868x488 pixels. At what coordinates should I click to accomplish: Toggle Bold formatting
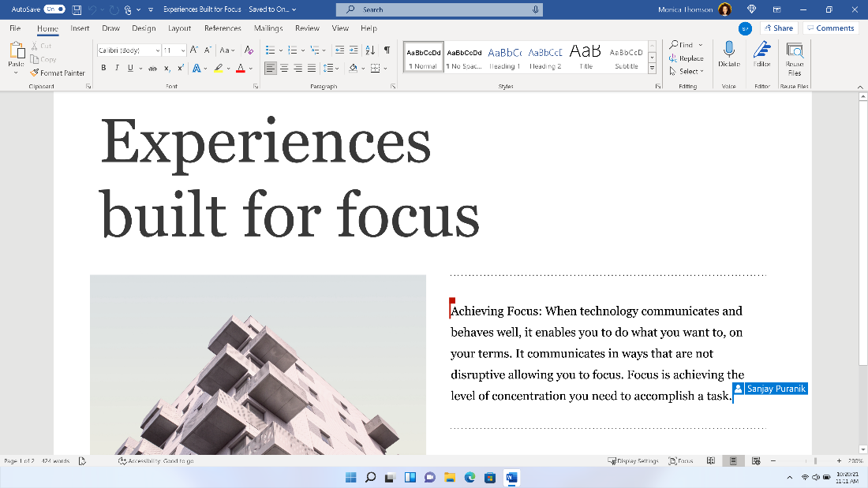(103, 69)
